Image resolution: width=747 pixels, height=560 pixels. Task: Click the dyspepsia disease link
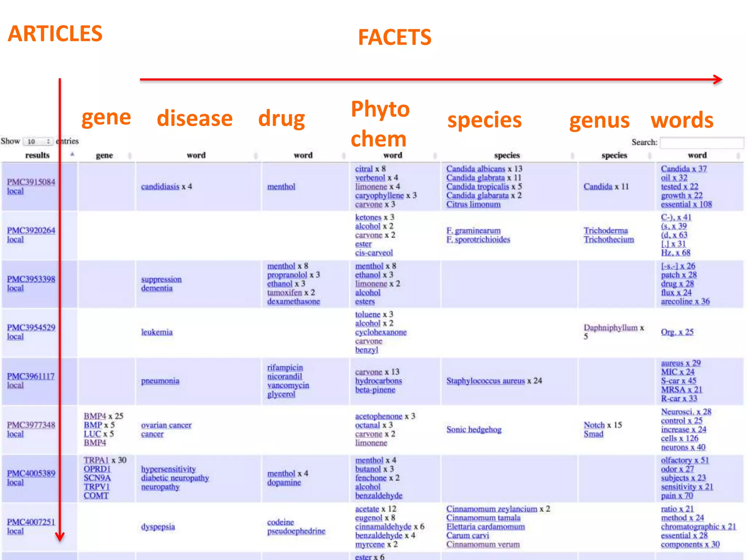click(x=158, y=527)
